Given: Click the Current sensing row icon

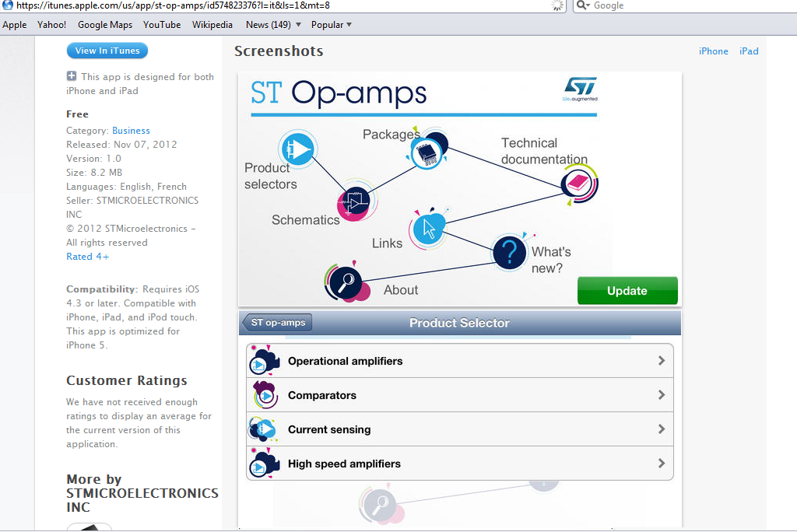Looking at the screenshot, I should 263,429.
